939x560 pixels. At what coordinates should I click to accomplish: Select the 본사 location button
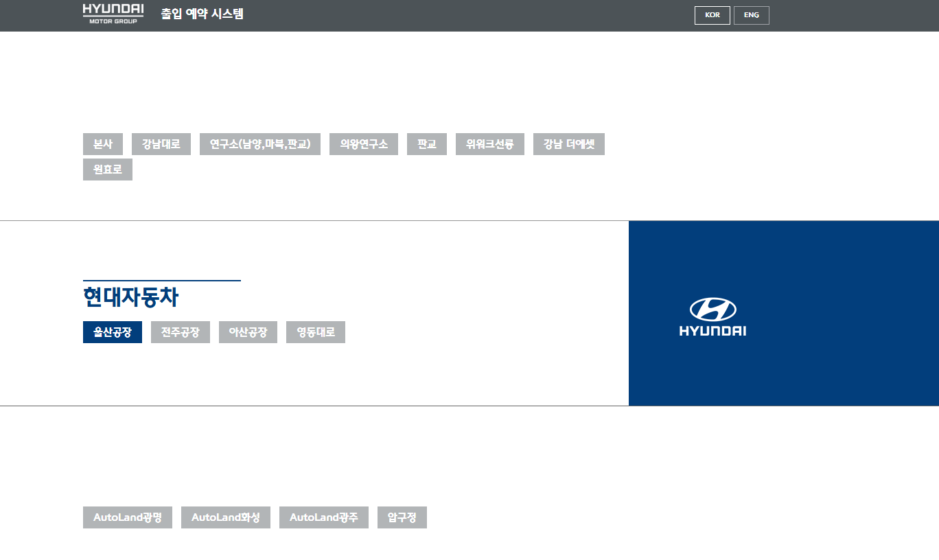point(103,144)
